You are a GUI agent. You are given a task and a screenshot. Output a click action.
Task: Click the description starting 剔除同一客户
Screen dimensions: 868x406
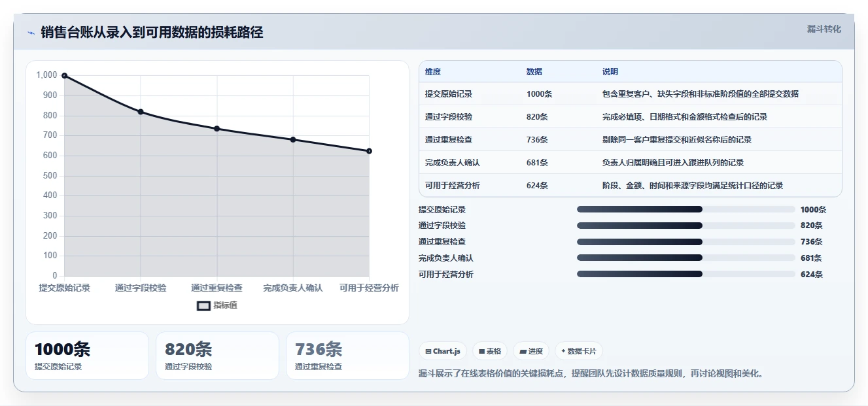coord(677,140)
